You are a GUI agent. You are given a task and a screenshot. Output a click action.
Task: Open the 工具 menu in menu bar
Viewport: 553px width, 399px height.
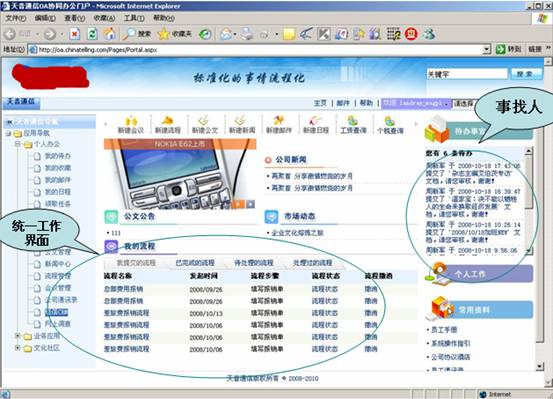(134, 18)
